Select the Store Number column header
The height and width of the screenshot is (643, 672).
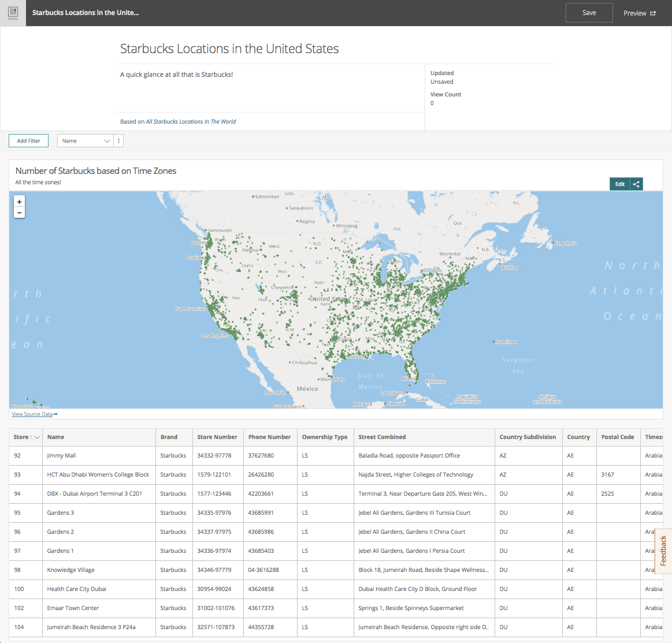click(x=217, y=437)
